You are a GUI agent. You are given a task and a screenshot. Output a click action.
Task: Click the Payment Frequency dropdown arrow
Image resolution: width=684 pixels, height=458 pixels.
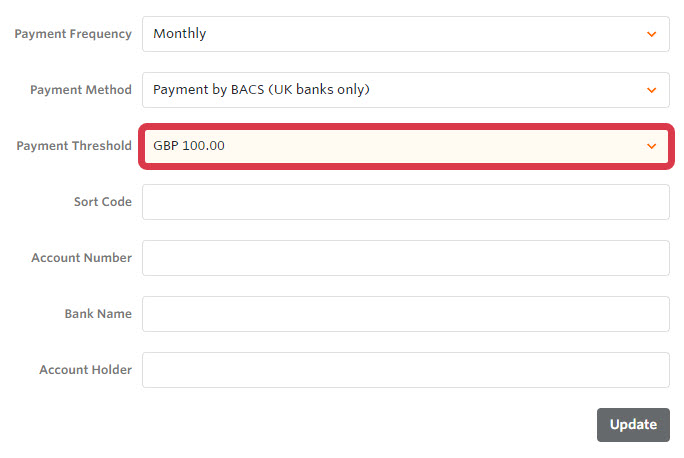tap(651, 34)
